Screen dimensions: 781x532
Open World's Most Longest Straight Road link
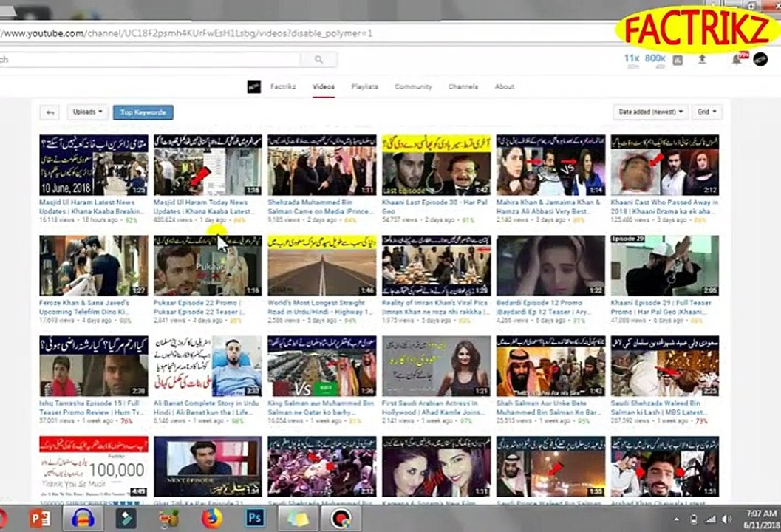coord(320,307)
